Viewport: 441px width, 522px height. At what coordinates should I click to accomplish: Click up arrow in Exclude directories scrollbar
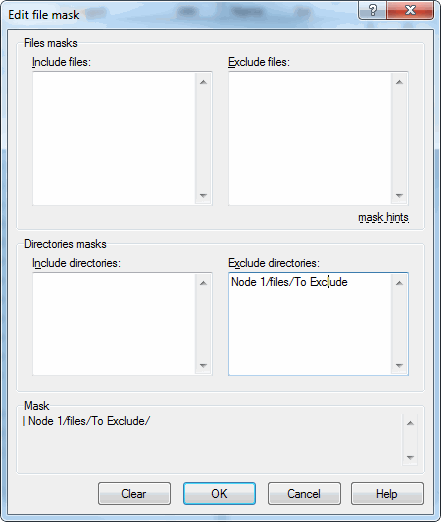click(399, 283)
